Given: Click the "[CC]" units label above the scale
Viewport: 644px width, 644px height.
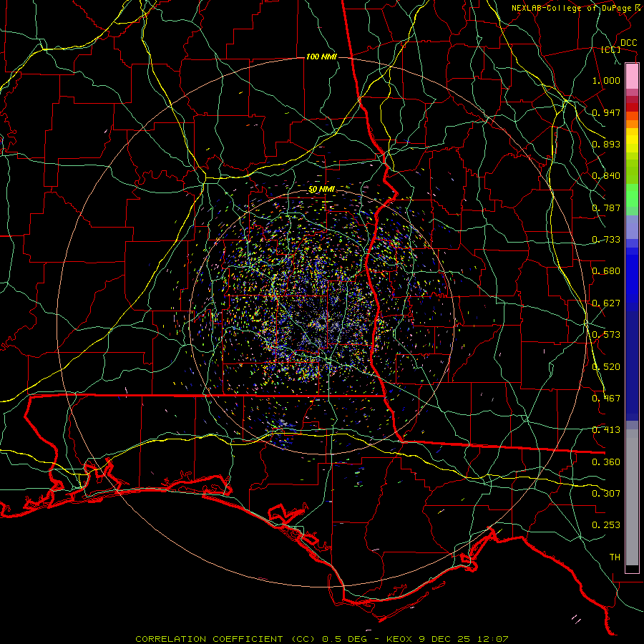Looking at the screenshot, I should coord(610,49).
